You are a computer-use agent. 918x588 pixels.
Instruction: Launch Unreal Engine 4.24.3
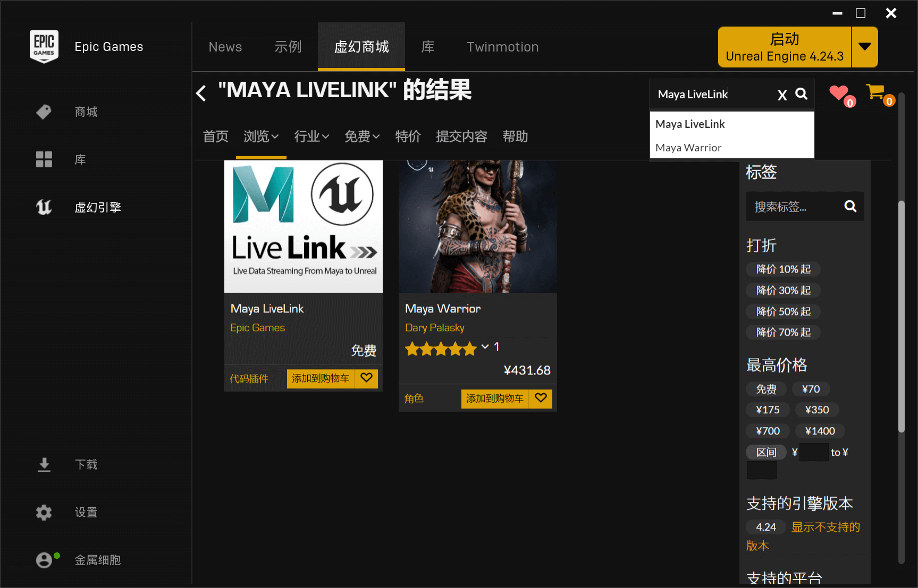point(785,47)
